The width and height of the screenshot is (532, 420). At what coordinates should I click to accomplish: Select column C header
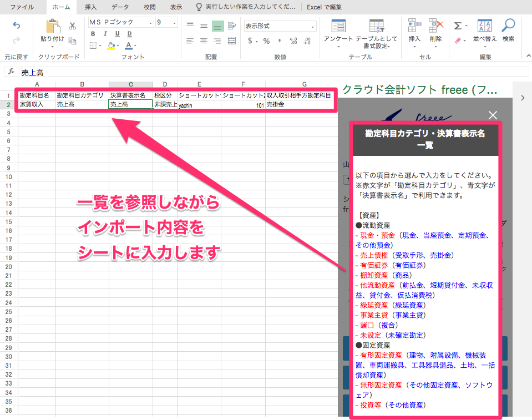[x=130, y=84]
